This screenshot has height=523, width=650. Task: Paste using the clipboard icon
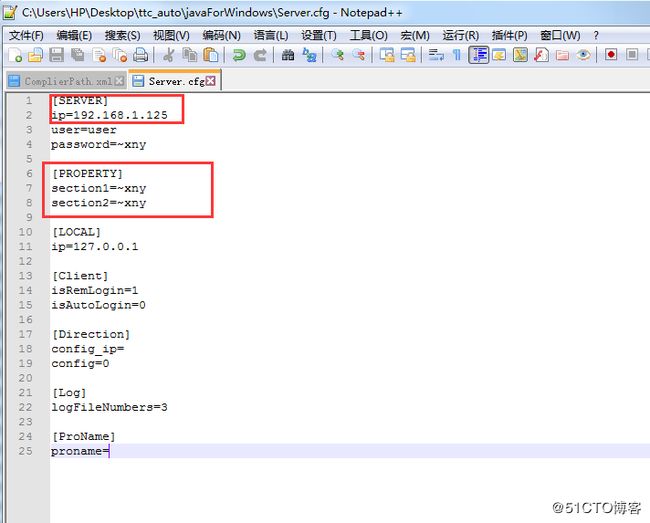coord(211,55)
